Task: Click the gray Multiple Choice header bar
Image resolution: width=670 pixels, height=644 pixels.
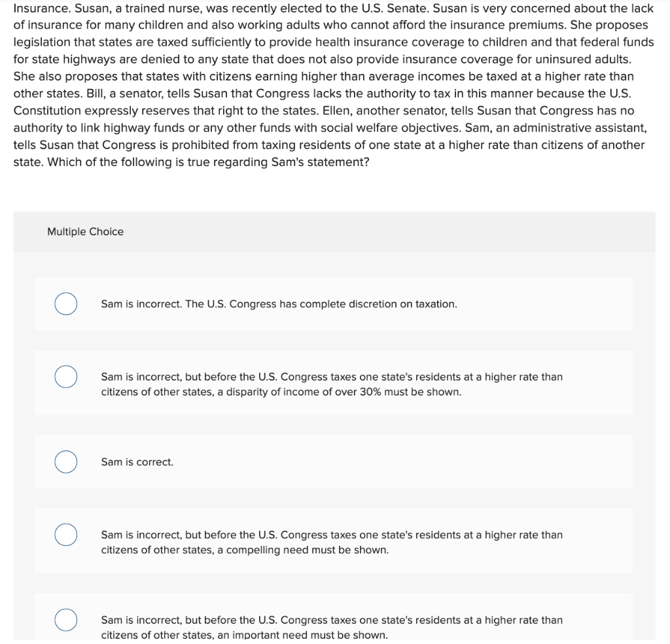Action: coord(334,231)
